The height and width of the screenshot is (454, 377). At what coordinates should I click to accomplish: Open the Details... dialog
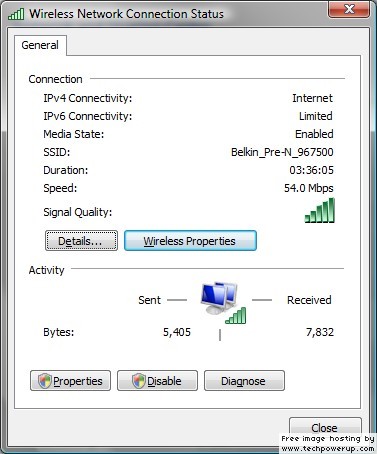pyautogui.click(x=81, y=241)
